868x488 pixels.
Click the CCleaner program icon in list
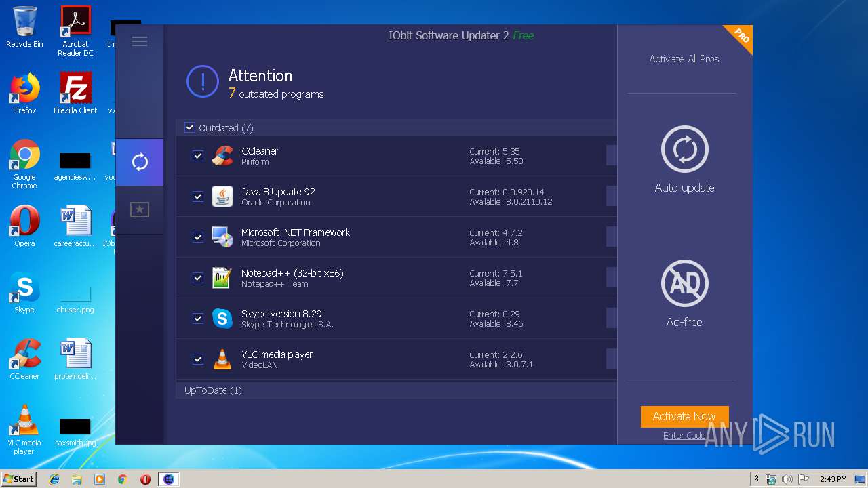pos(222,156)
